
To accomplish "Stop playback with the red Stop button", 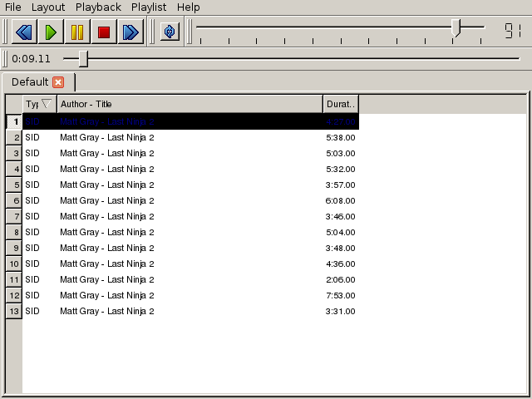I will click(x=104, y=32).
